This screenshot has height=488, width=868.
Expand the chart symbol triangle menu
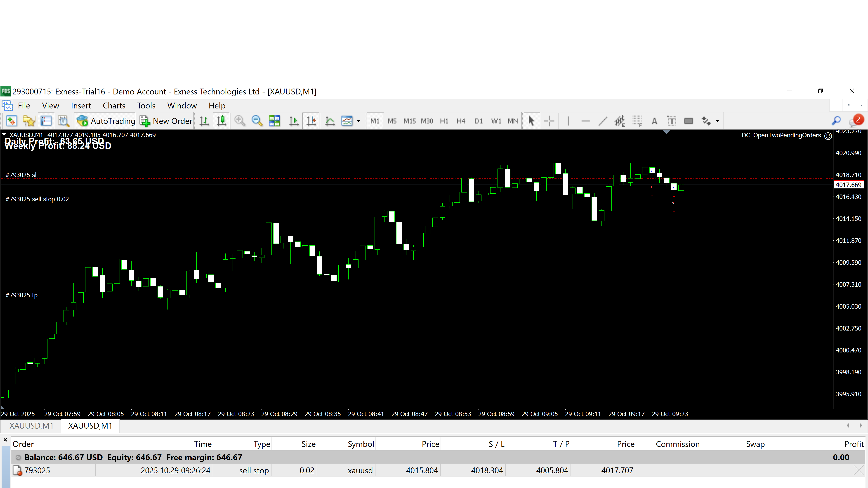(4, 134)
